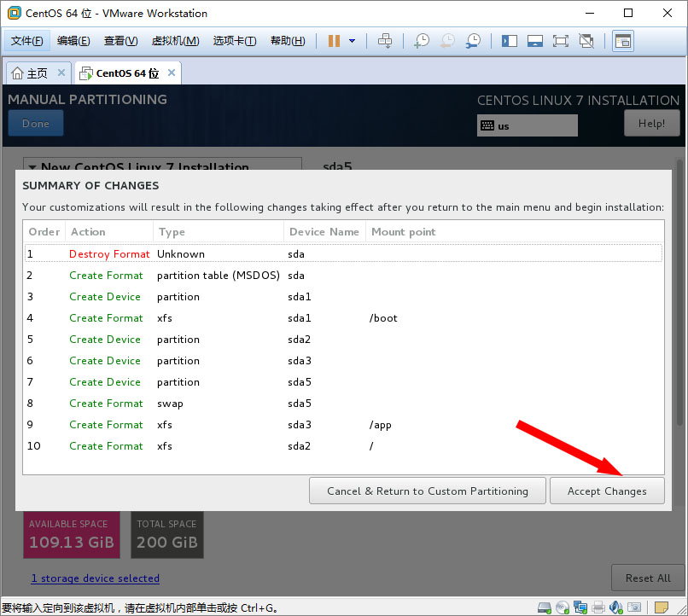Click send Ctrl+Alt+Del toolbar icon

point(385,41)
